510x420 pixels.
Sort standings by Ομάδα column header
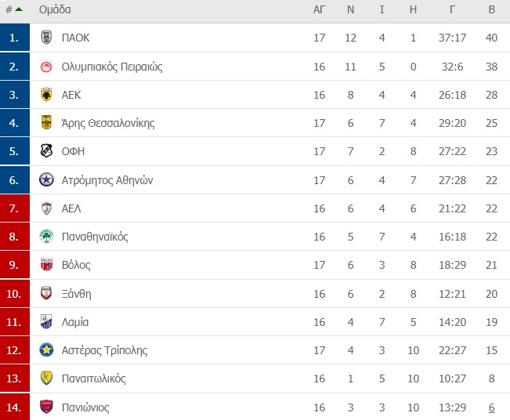click(55, 9)
